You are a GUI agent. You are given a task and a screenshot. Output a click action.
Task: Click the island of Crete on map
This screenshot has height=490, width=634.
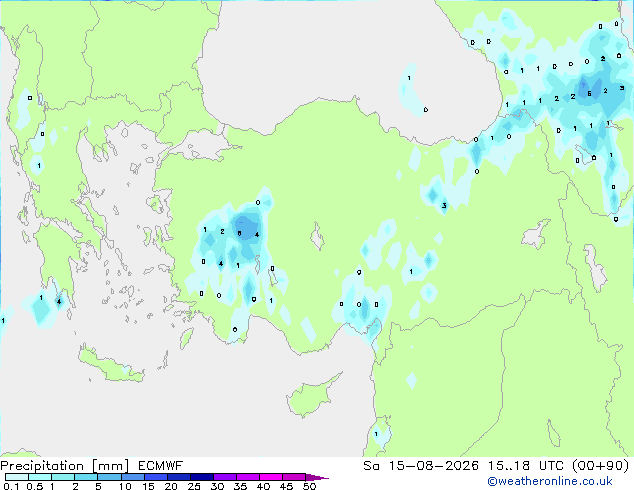[x=109, y=366]
